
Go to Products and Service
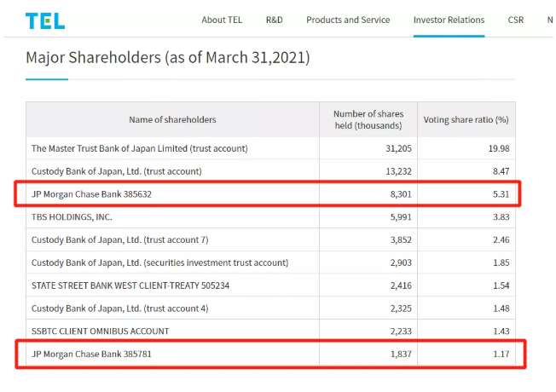pyautogui.click(x=348, y=20)
